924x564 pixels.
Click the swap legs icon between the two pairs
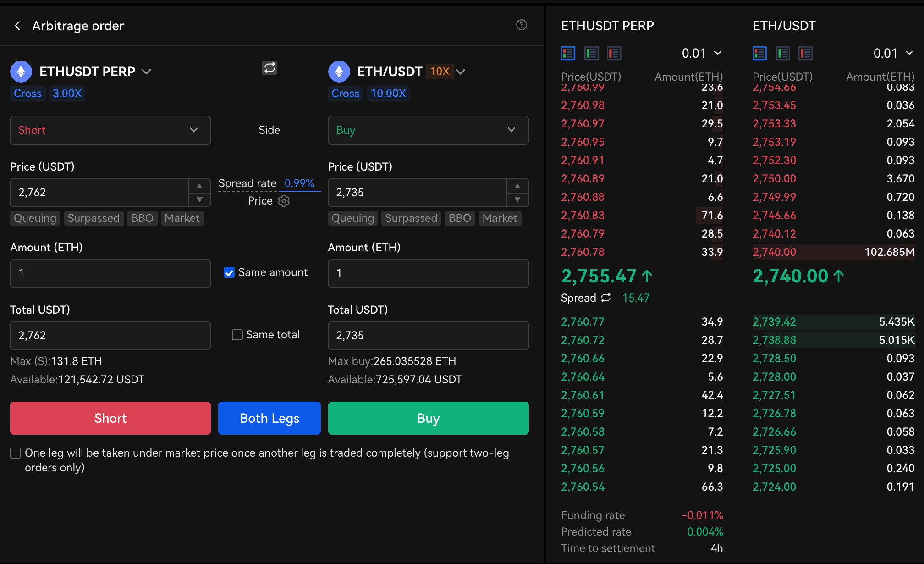[x=269, y=68]
